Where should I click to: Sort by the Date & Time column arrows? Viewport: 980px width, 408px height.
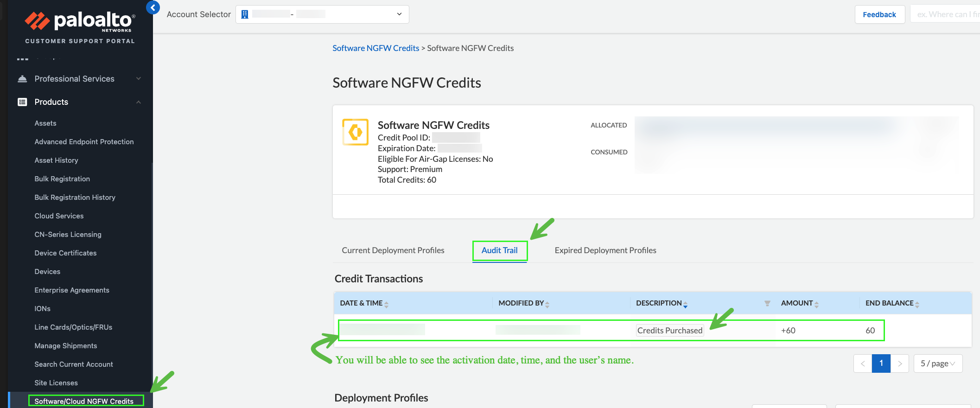(x=387, y=304)
